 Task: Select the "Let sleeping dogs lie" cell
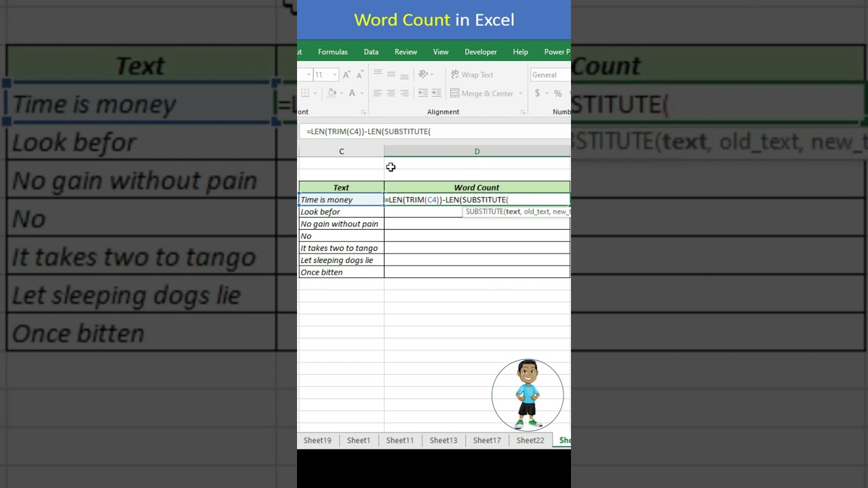341,260
